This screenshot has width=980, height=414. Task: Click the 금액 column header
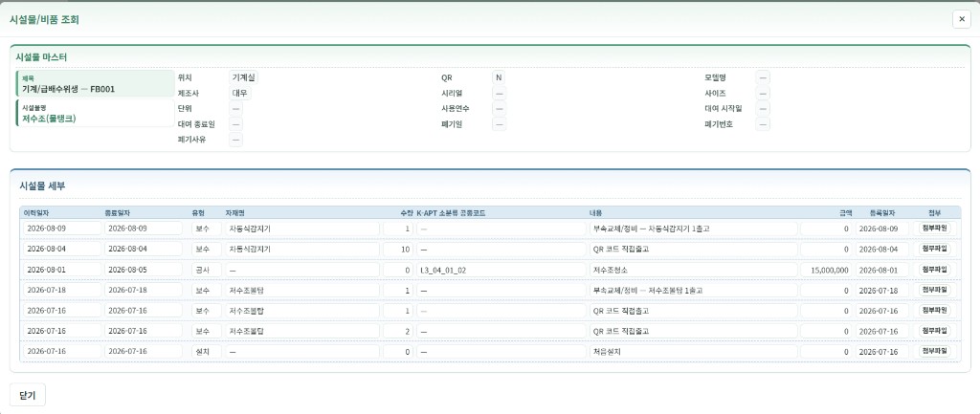[x=846, y=212]
